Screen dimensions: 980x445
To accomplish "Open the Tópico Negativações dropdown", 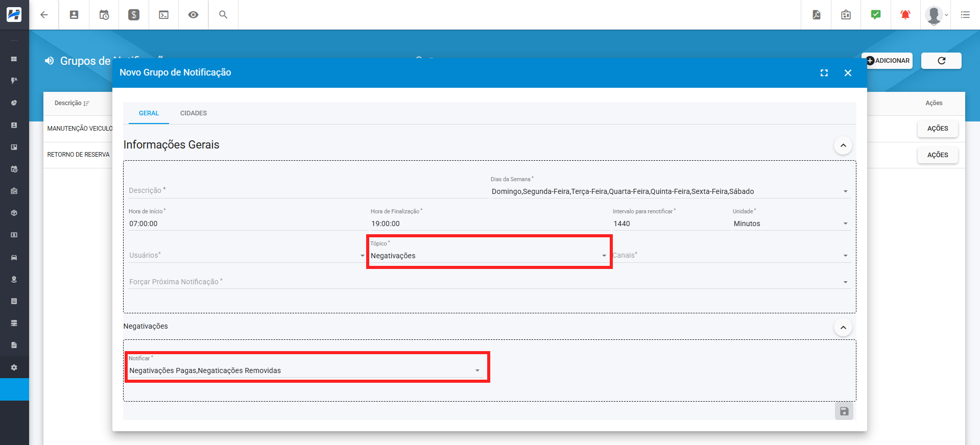I will (489, 256).
